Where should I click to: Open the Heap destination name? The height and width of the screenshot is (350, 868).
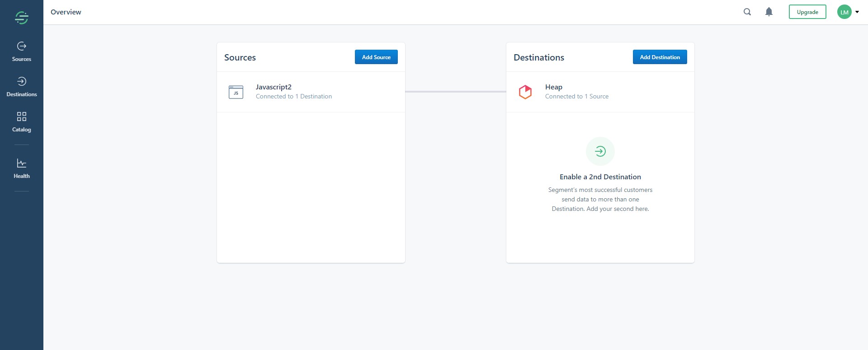[x=553, y=87]
